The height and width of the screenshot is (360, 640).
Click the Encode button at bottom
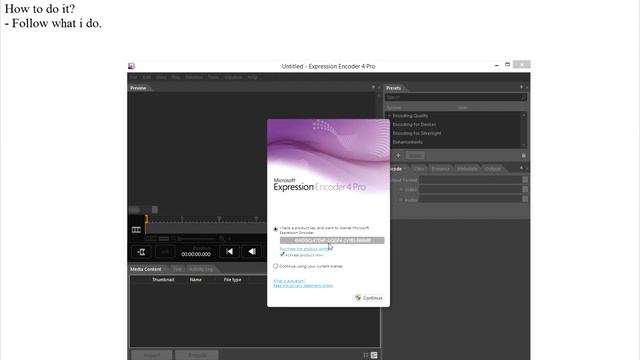click(197, 355)
